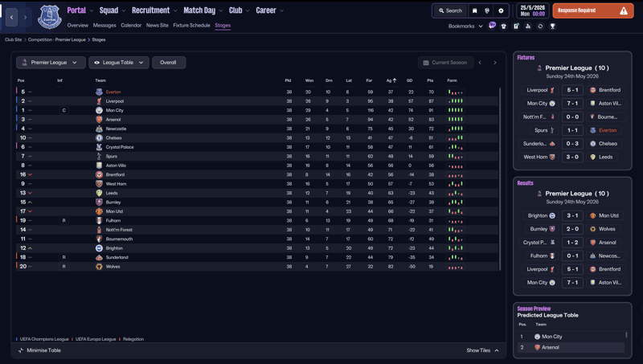This screenshot has height=364, width=643.
Task: Click Man City badge in league table
Action: [99, 110]
